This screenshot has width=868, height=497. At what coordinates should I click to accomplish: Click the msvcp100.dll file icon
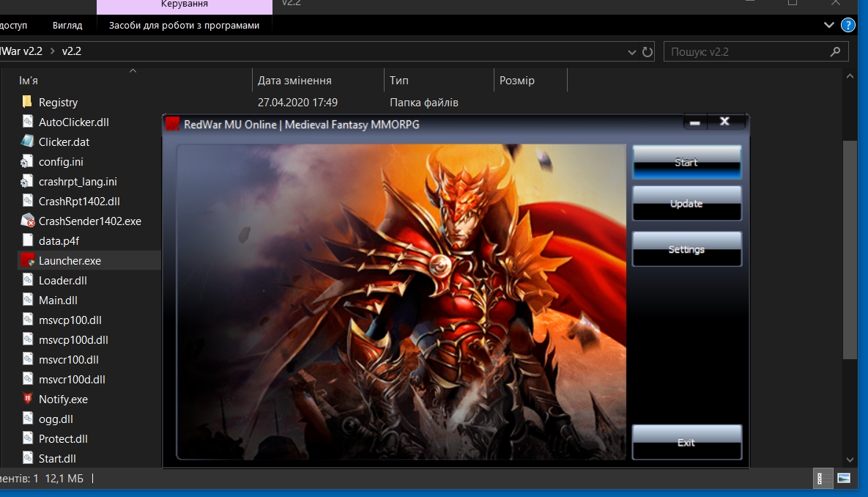coord(27,320)
